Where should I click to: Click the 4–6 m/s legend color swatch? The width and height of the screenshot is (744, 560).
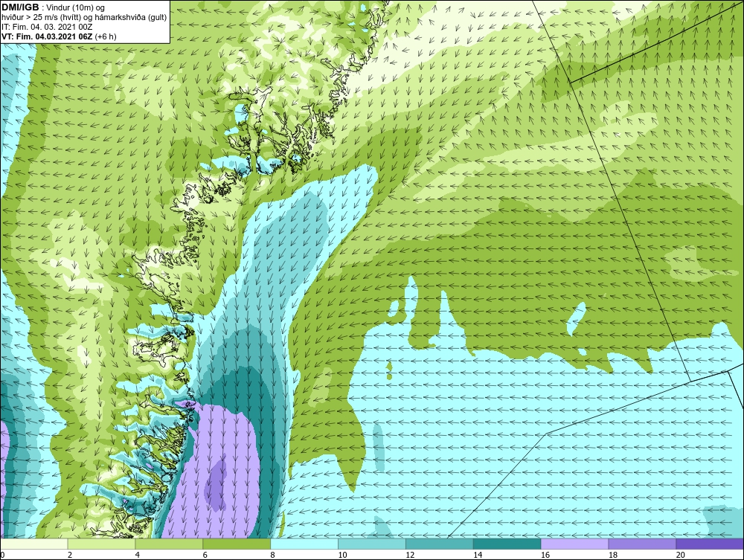[x=169, y=544]
